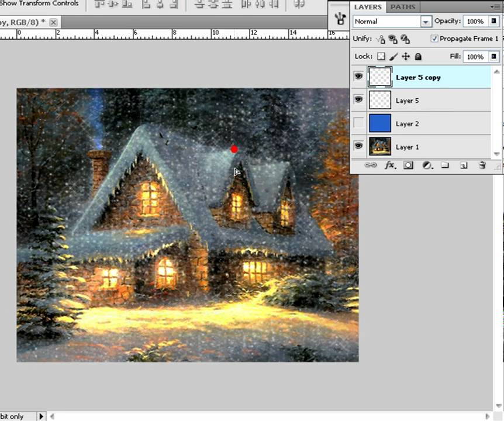Switch to the PATHS tab
This screenshot has height=421, width=504.
click(403, 7)
